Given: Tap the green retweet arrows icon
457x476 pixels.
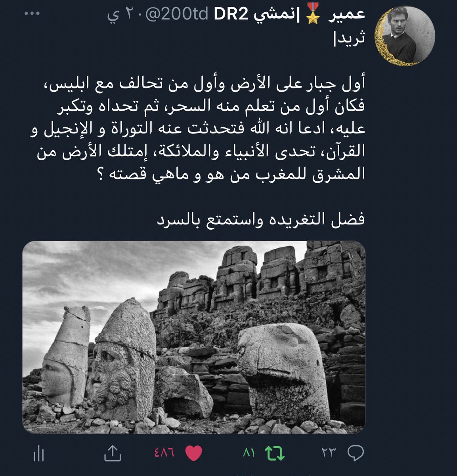Looking at the screenshot, I should coord(275,453).
